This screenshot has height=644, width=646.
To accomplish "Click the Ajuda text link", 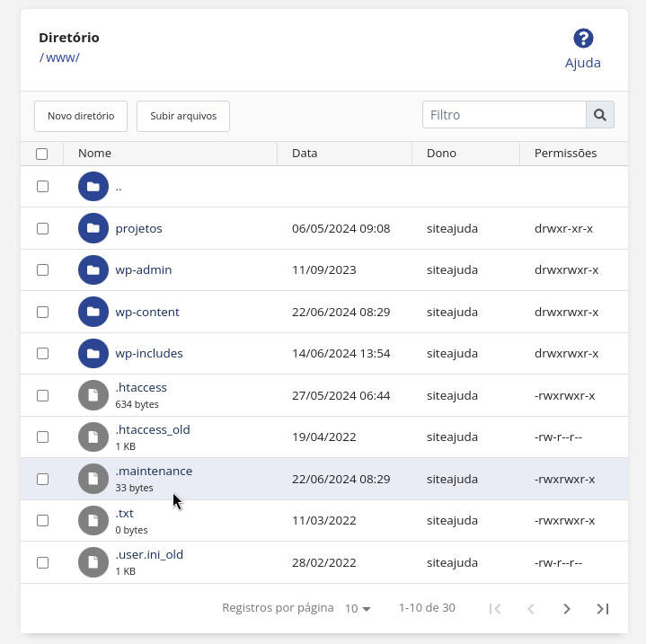I will click(x=582, y=63).
